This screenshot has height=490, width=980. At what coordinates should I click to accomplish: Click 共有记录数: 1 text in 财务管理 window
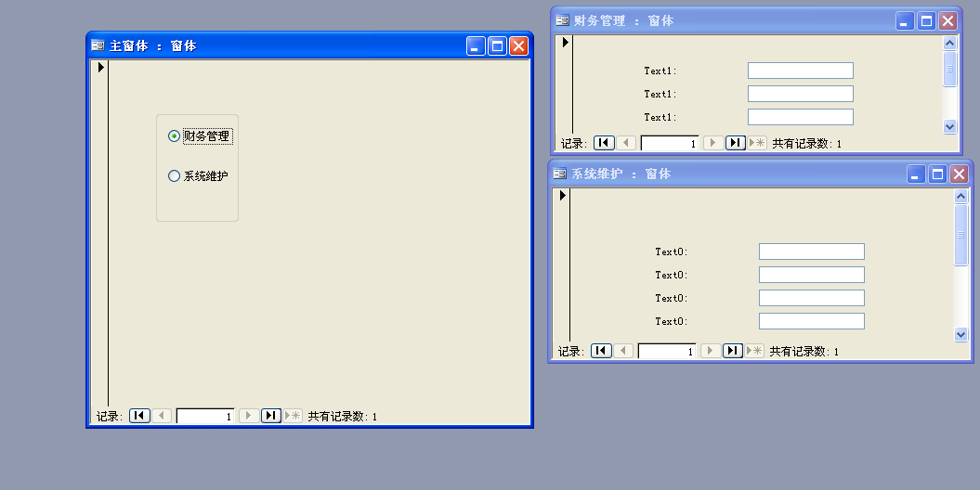807,144
